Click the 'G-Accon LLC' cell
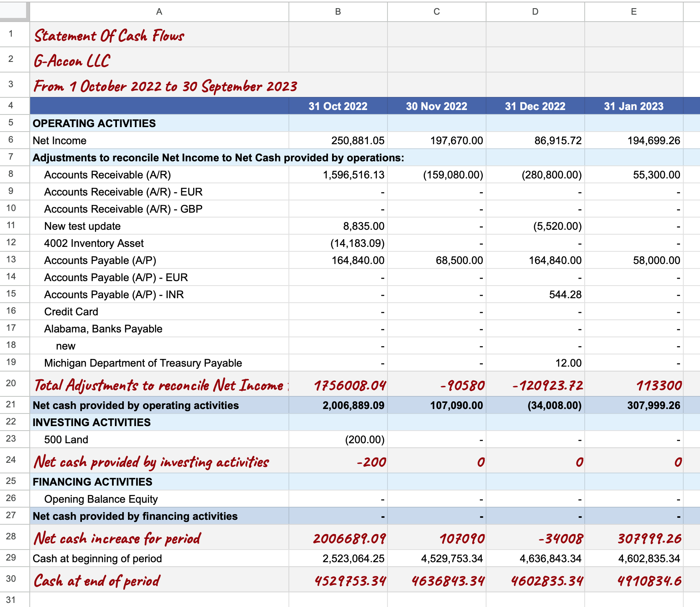700x607 pixels. point(159,60)
